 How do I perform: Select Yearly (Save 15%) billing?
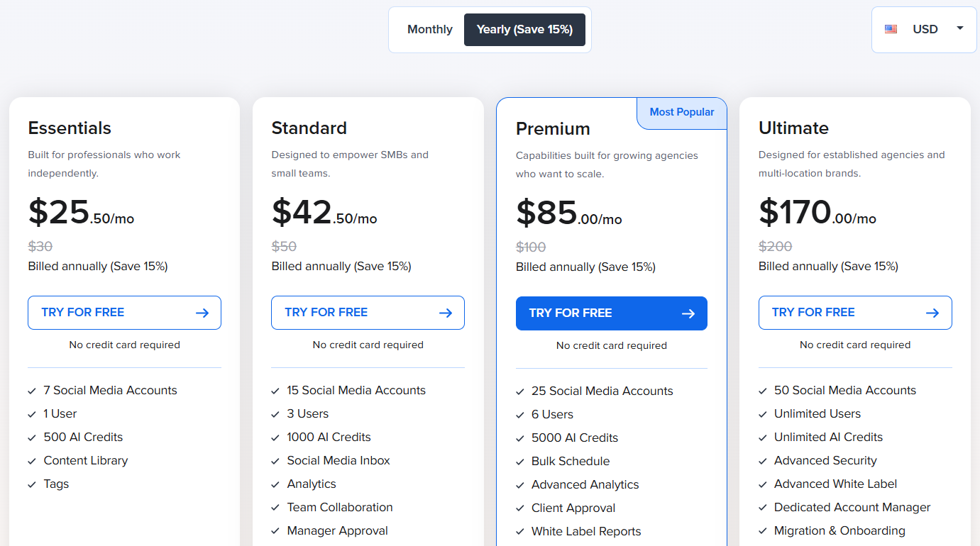pos(524,29)
